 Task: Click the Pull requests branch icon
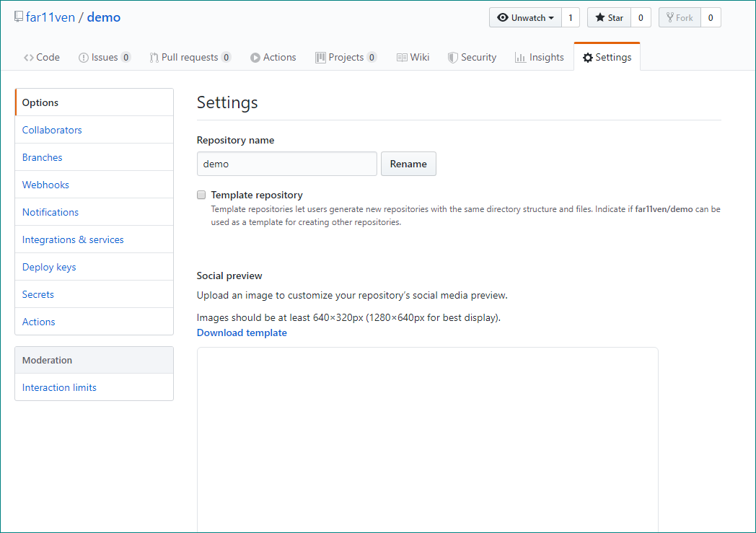coord(154,58)
